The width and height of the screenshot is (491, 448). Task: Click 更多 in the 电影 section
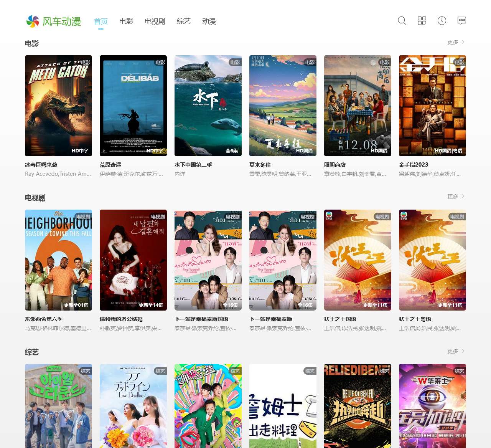click(x=456, y=42)
